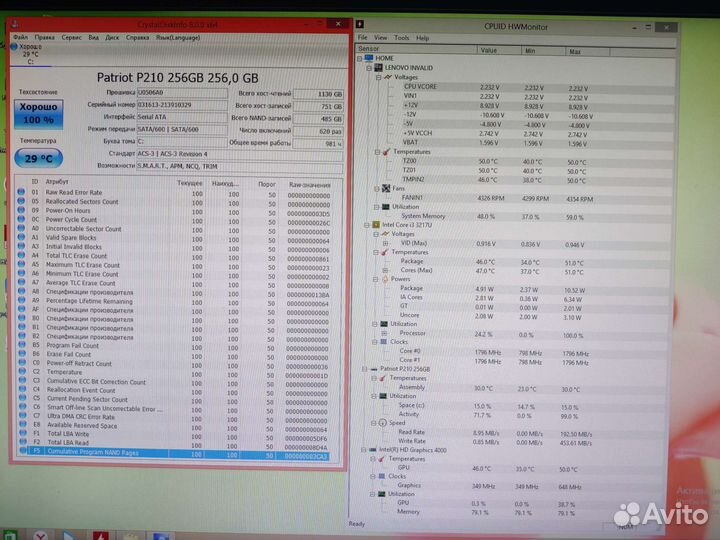Click status circle of Percentage Lifetime Remaining row

pos(22,300)
